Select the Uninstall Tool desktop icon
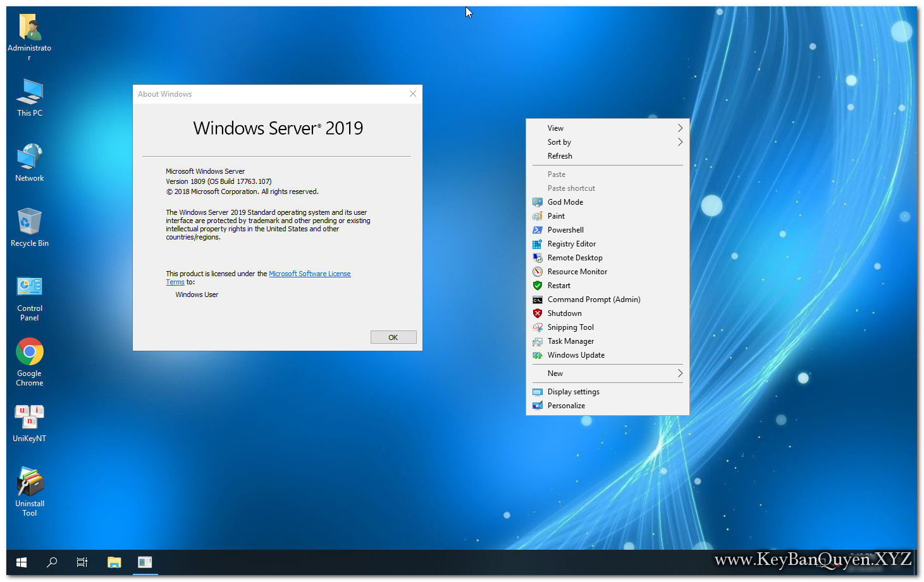924x582 pixels. (30, 492)
